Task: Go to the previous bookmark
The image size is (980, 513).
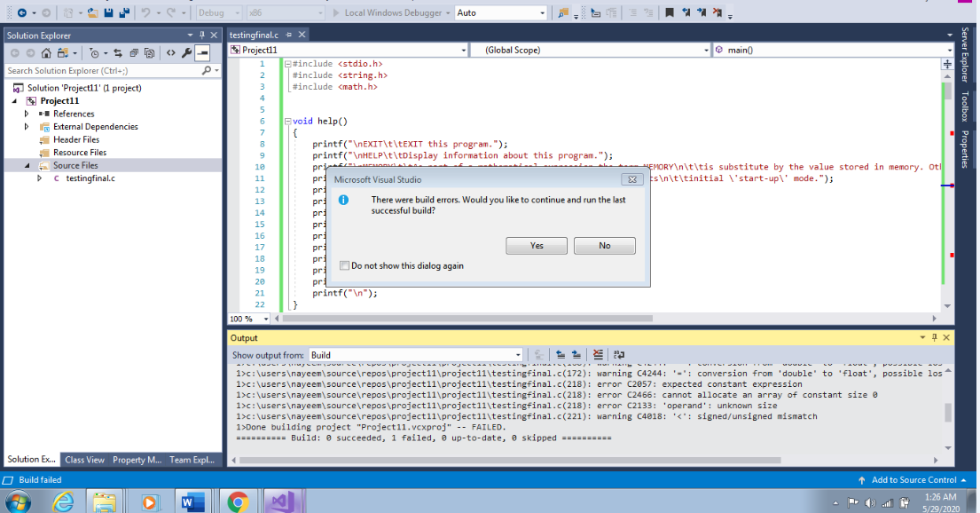Action: [686, 12]
